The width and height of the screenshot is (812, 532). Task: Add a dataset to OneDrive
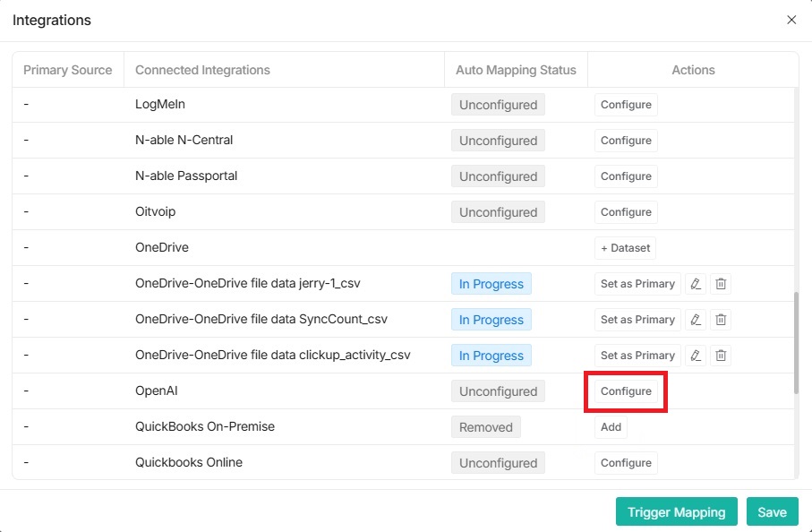(625, 247)
